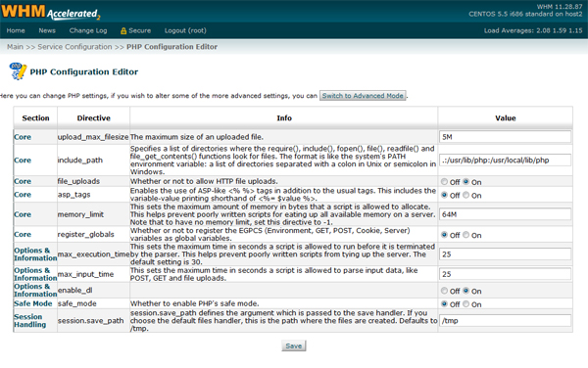Image resolution: width=588 pixels, height=368 pixels.
Task: Set safe_mode to On
Action: (x=465, y=304)
